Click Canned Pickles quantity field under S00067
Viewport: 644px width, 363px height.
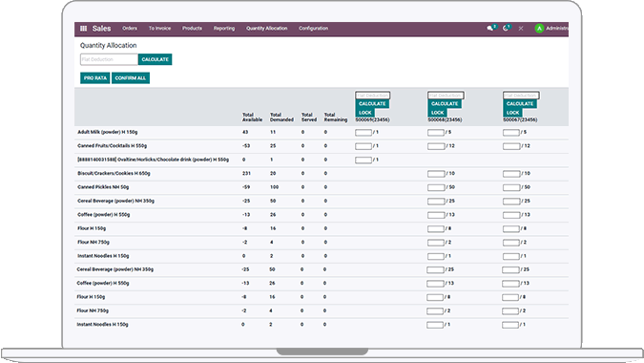pyautogui.click(x=511, y=187)
